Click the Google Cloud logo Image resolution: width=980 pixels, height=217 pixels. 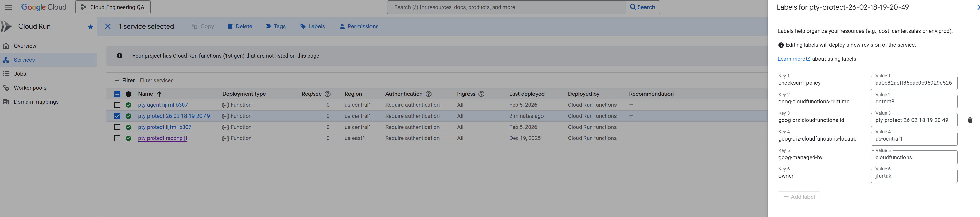pos(44,7)
